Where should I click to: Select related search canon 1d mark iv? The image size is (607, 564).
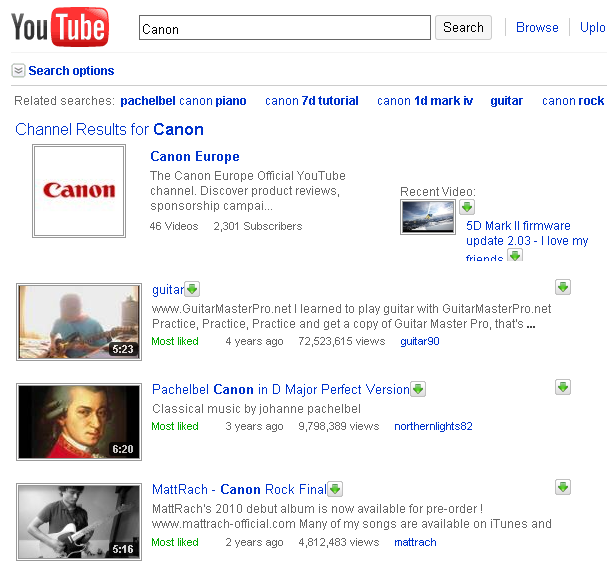[425, 101]
